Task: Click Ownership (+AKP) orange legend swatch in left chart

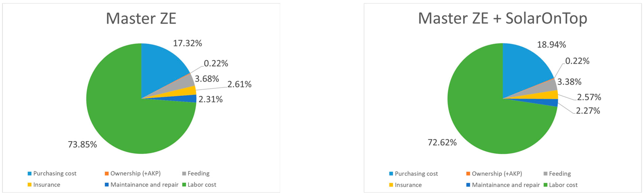Action: pos(107,174)
